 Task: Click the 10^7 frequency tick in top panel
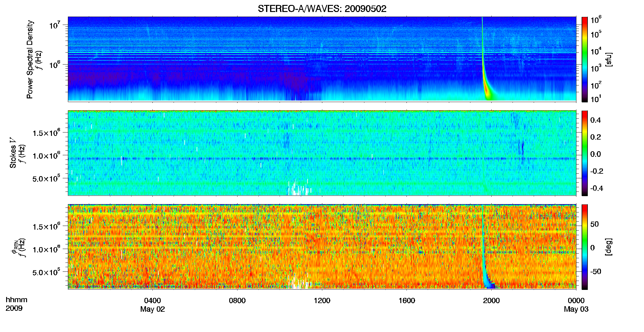click(55, 25)
